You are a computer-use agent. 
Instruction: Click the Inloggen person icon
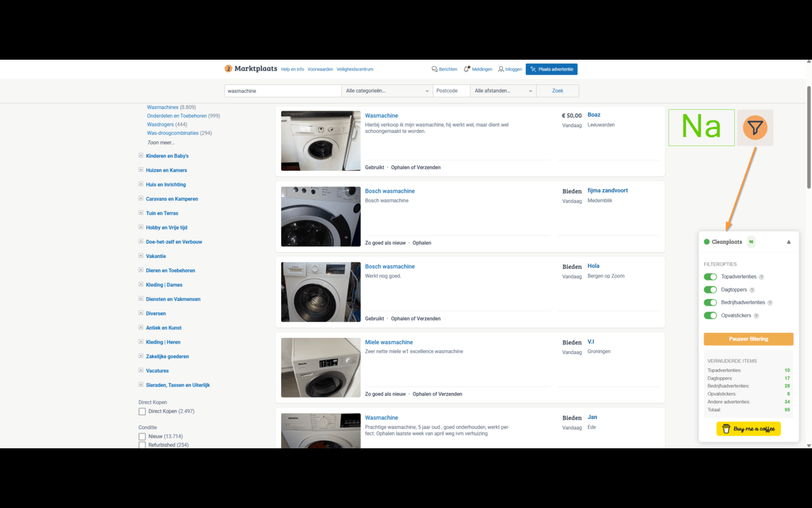[501, 69]
